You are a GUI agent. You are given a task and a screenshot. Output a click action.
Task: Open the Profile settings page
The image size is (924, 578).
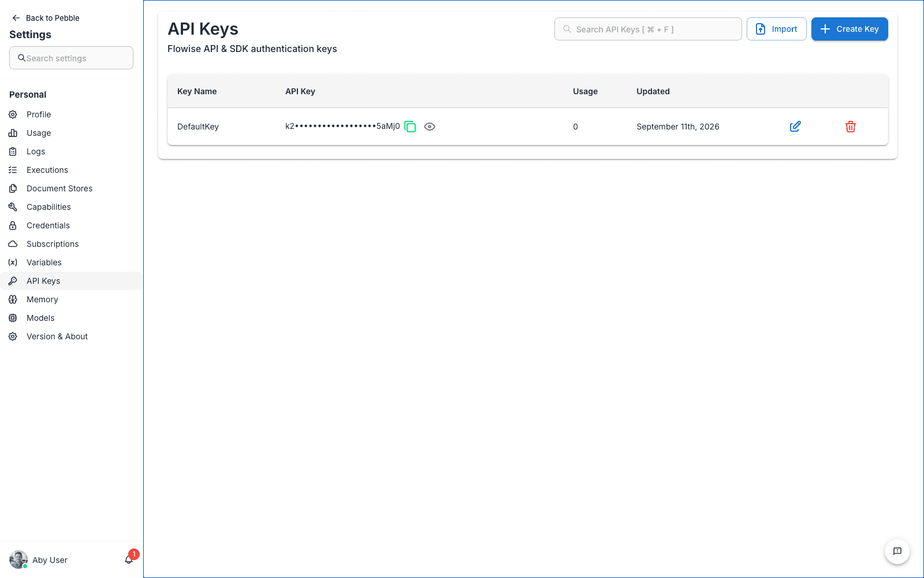click(71, 114)
